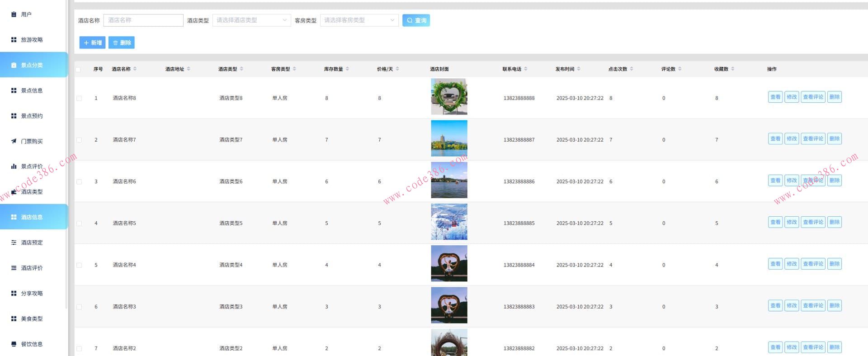Click 修改 for 酒店名称7
Viewport: 868px width, 356px height.
(x=792, y=139)
